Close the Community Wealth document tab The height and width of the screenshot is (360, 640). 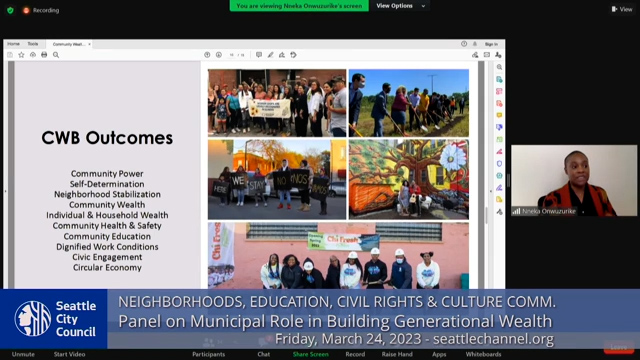click(89, 44)
